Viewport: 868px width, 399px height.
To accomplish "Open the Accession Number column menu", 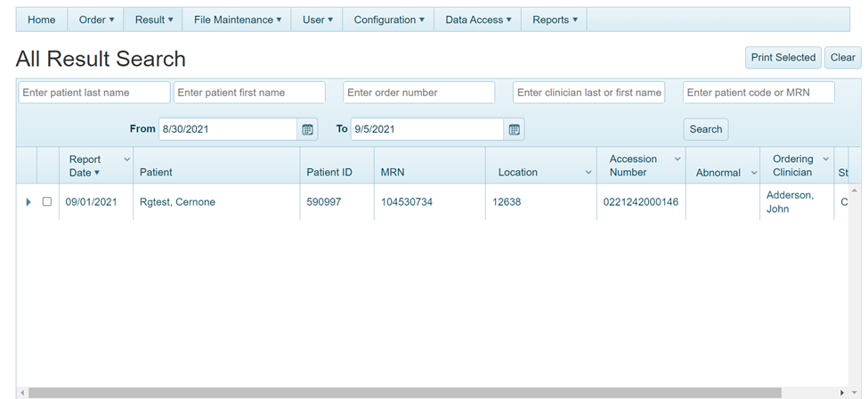I will (677, 159).
